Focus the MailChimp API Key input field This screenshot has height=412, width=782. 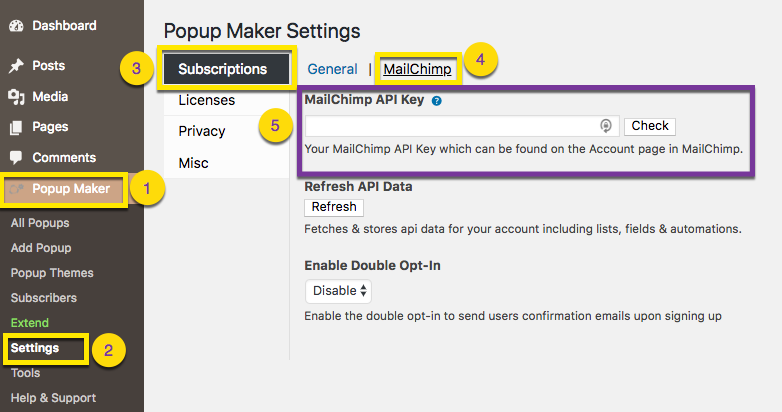pos(462,126)
